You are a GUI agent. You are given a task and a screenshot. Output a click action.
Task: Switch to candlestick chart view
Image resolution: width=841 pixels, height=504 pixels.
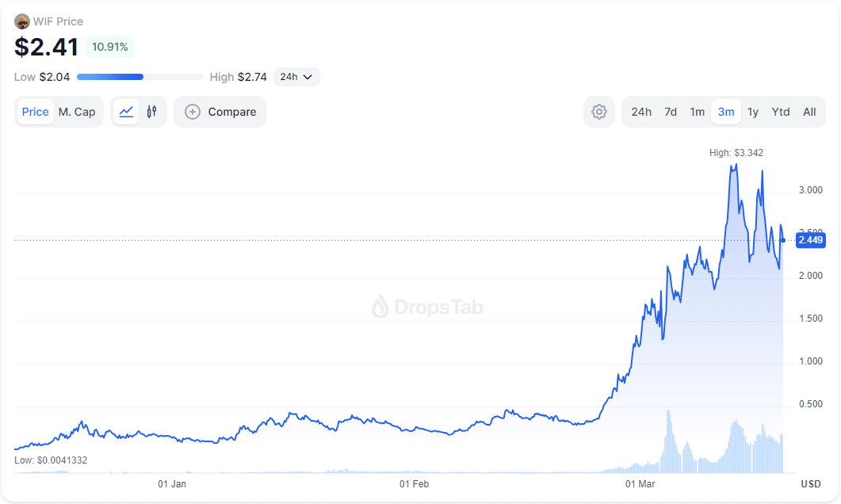[x=151, y=112]
